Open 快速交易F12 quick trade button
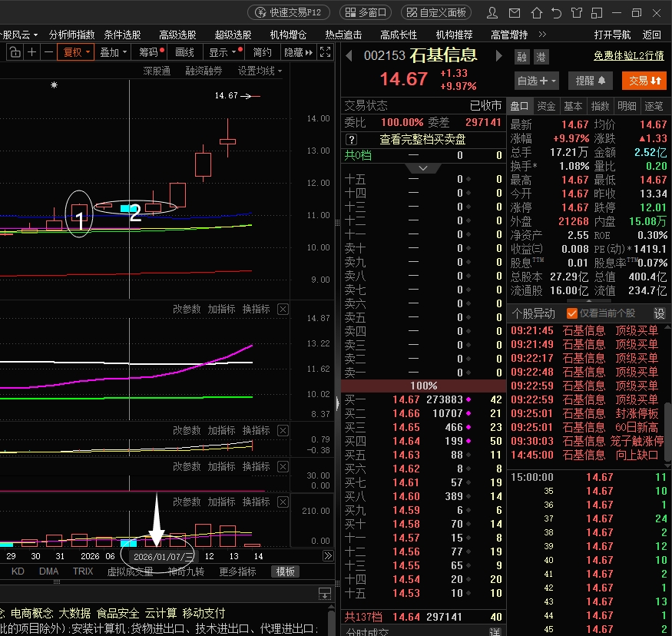This screenshot has width=672, height=636. point(289,12)
